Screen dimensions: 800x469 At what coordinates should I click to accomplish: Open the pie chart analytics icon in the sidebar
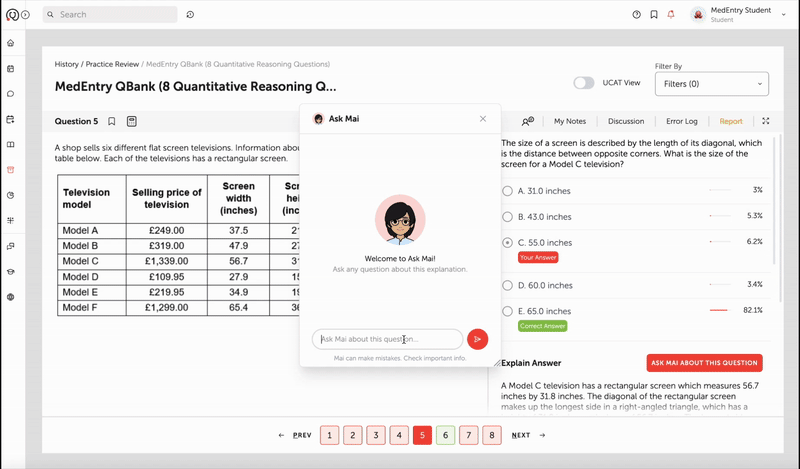point(11,195)
